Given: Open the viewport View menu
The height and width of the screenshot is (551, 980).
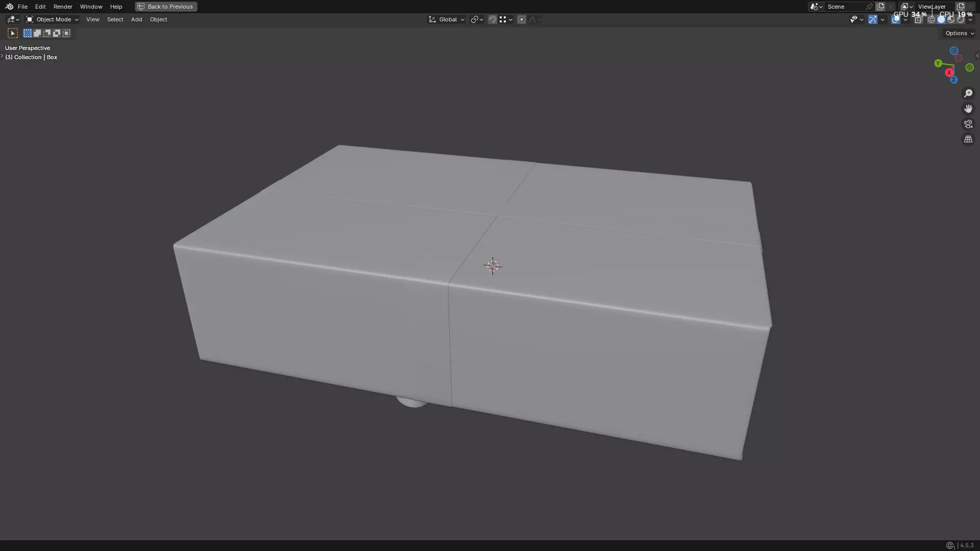Looking at the screenshot, I should [x=93, y=19].
